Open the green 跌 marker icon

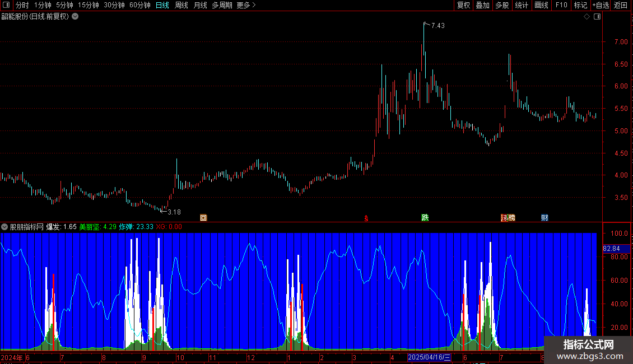425,217
